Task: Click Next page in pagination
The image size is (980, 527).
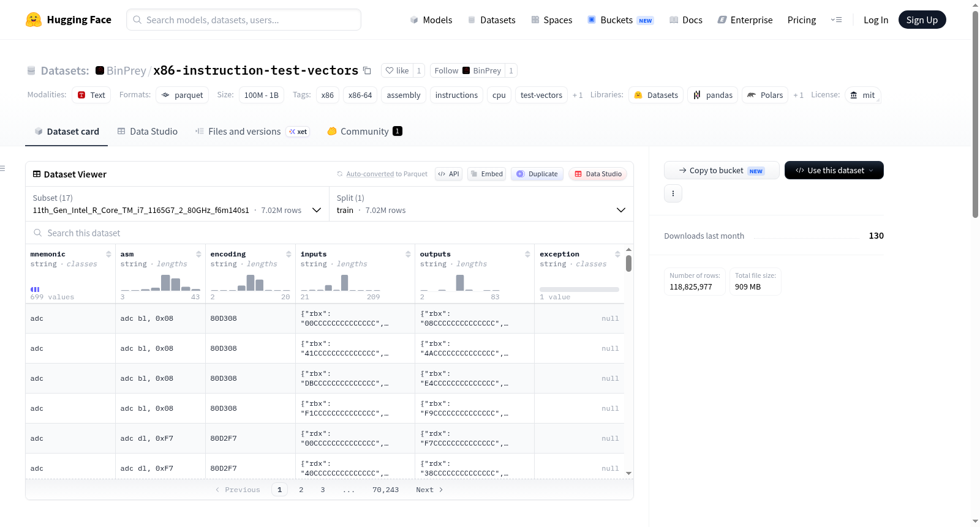Action: [429, 490]
